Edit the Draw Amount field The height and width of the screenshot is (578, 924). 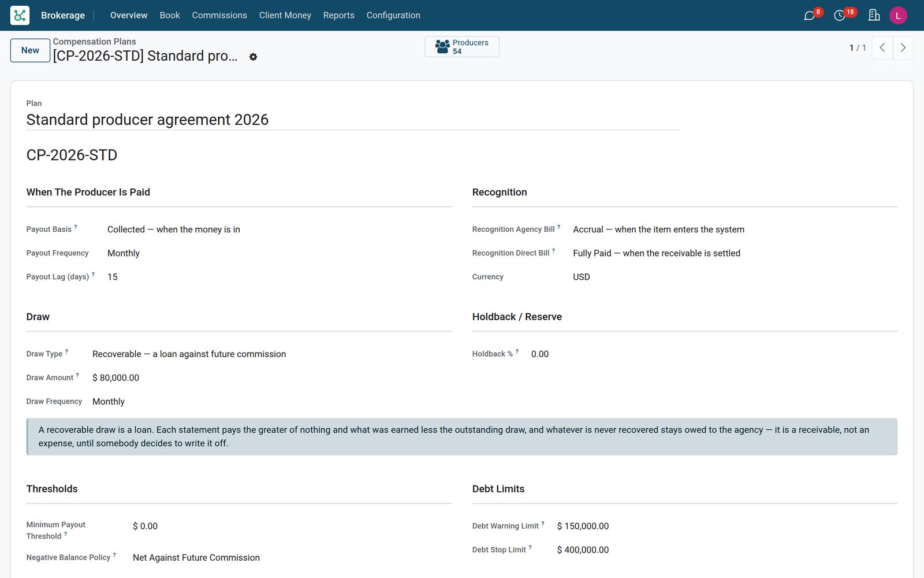(x=272, y=377)
